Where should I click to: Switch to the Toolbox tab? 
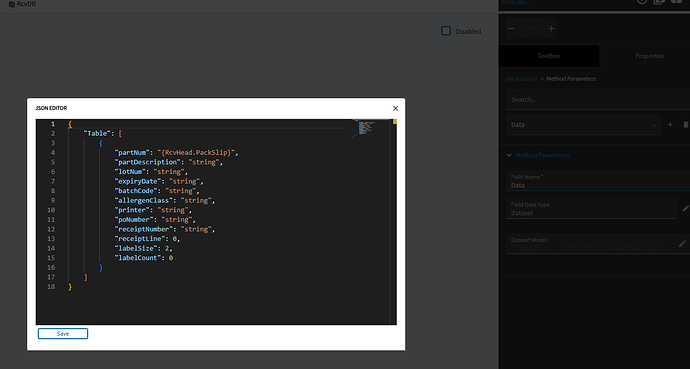[549, 56]
